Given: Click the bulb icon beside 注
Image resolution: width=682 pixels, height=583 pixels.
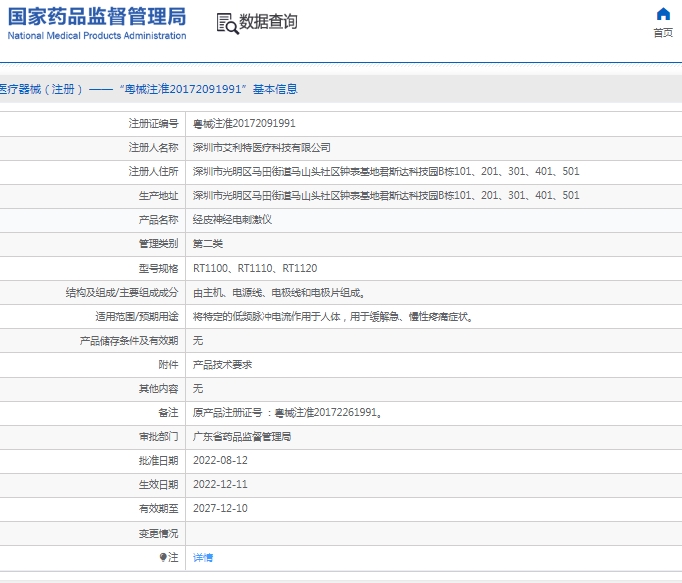Looking at the screenshot, I should [x=163, y=557].
